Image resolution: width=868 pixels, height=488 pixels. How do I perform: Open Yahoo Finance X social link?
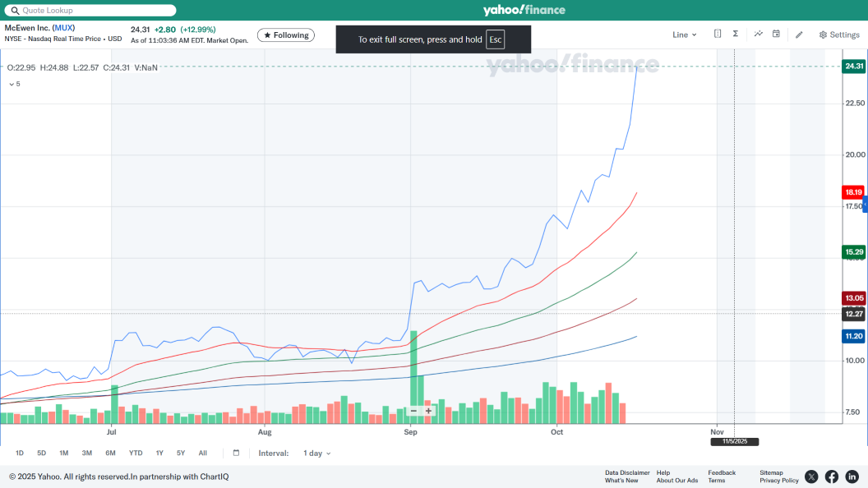811,476
